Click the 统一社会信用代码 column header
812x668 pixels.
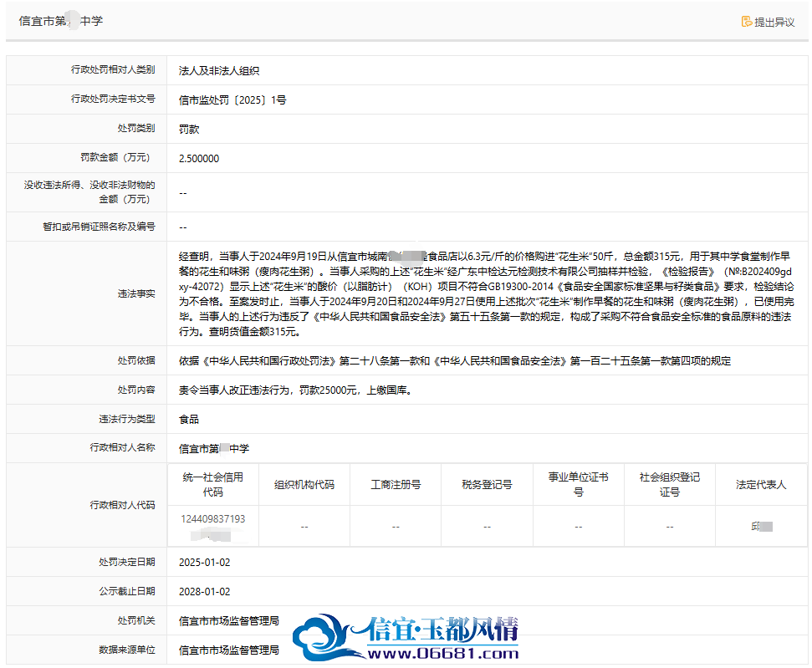(213, 485)
